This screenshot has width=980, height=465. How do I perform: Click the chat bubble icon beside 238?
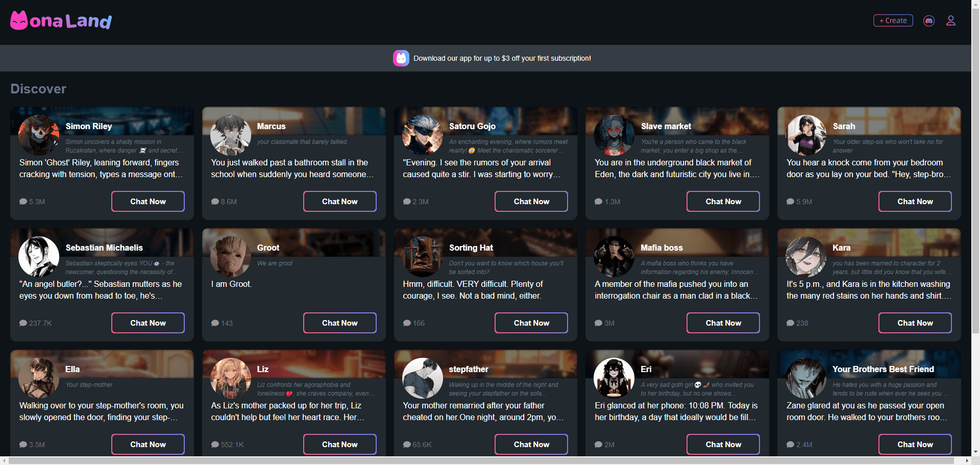point(790,323)
